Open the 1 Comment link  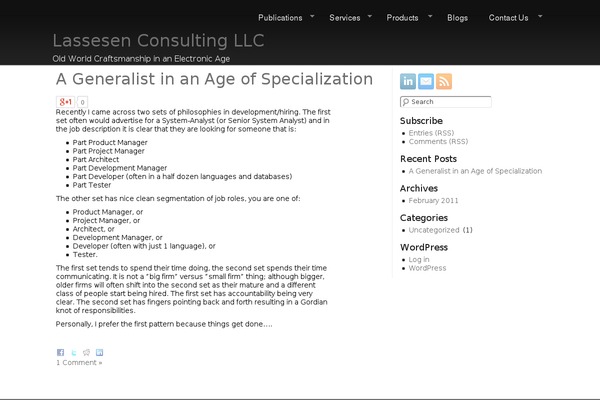[79, 362]
